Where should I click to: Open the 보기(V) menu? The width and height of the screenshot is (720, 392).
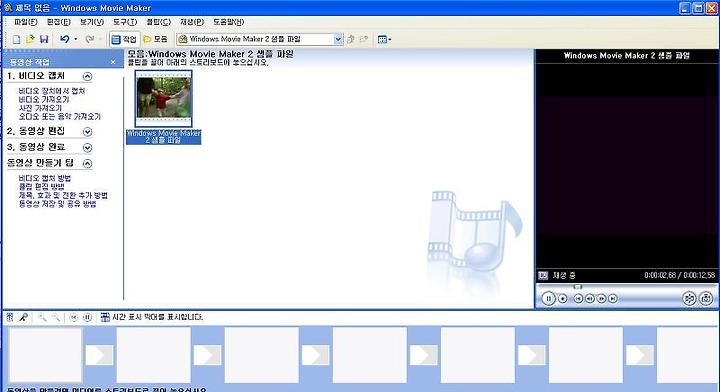[x=92, y=22]
